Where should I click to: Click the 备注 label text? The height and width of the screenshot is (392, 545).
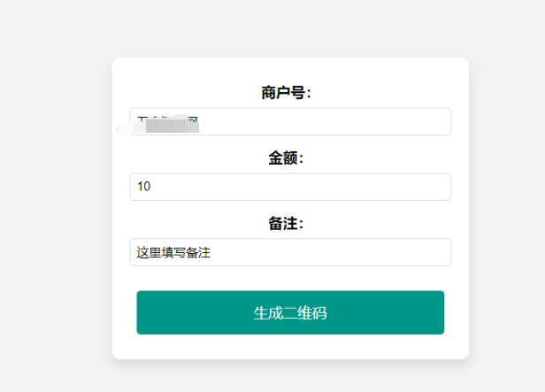pos(286,223)
